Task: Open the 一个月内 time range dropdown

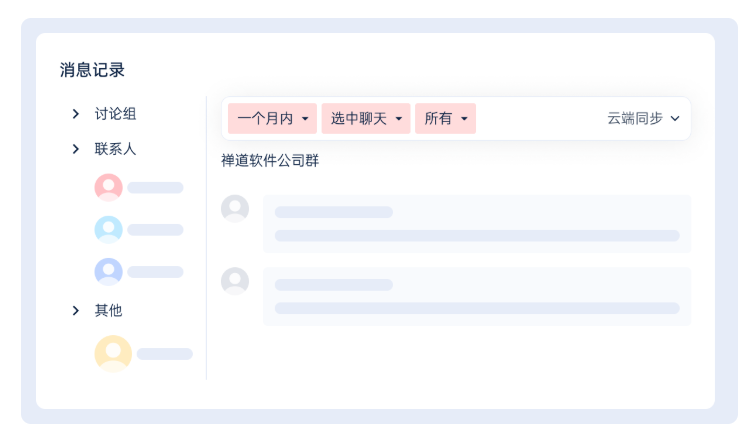Action: coord(272,118)
